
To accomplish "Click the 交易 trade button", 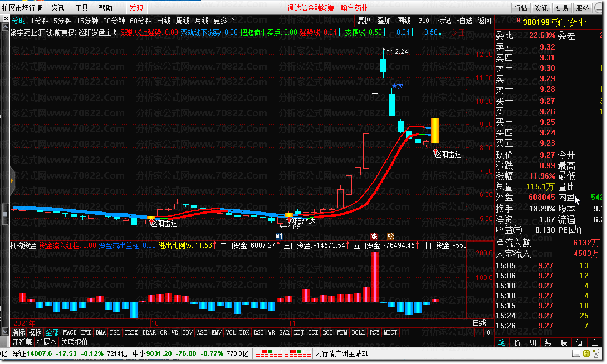I will pos(562,8).
